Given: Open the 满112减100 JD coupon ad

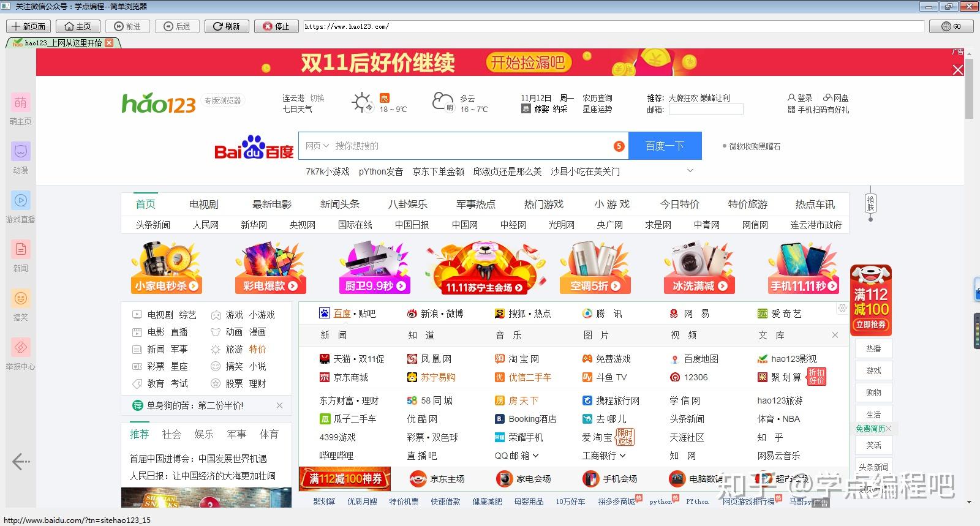Looking at the screenshot, I should pyautogui.click(x=871, y=300).
